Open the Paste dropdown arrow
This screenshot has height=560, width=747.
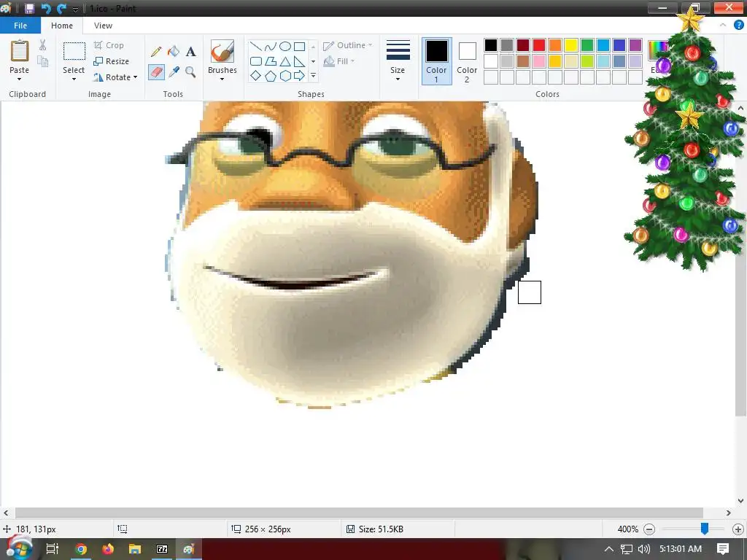[20, 79]
